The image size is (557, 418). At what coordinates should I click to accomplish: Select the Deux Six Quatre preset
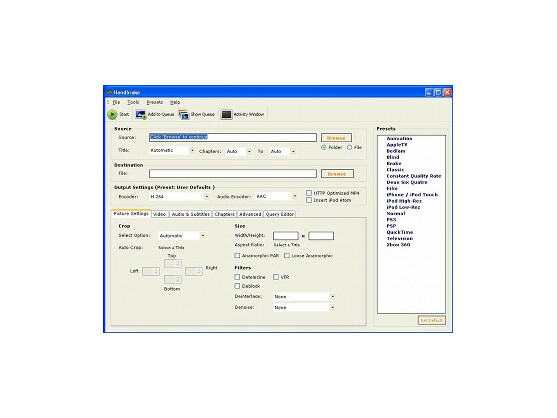tap(407, 182)
